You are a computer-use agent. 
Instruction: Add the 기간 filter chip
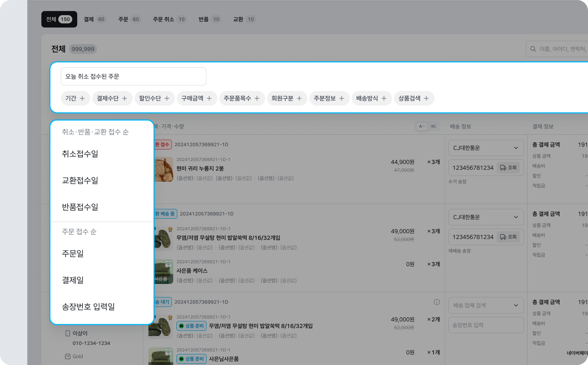click(75, 98)
